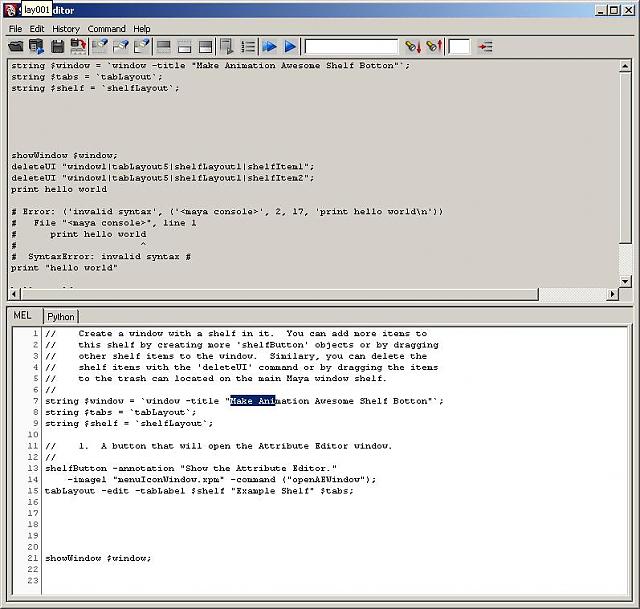
Task: Click the Search Down flashlight icon
Action: (412, 46)
